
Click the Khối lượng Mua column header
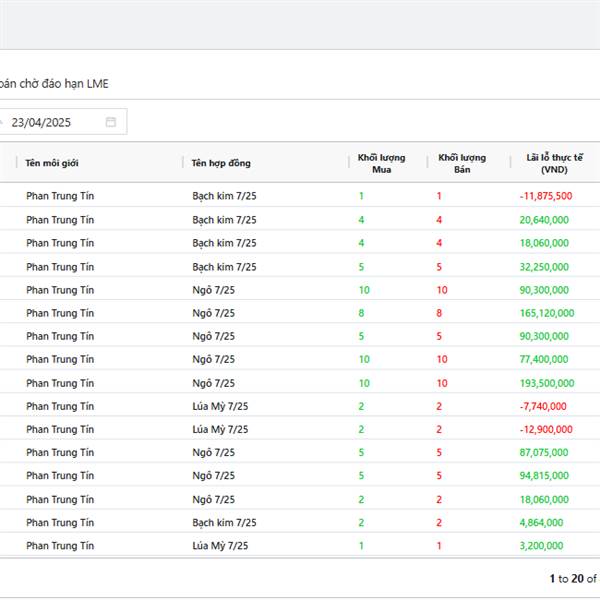(x=381, y=163)
